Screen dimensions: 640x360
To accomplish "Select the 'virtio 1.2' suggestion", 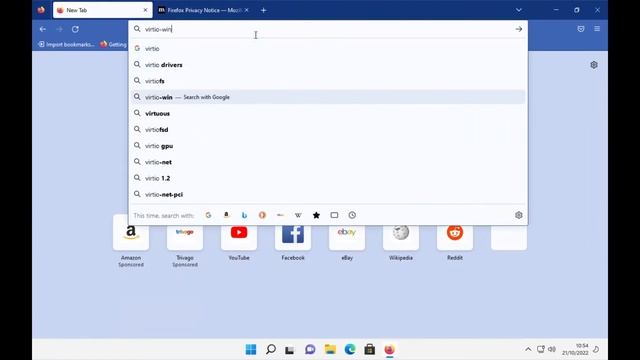I will click(328, 178).
